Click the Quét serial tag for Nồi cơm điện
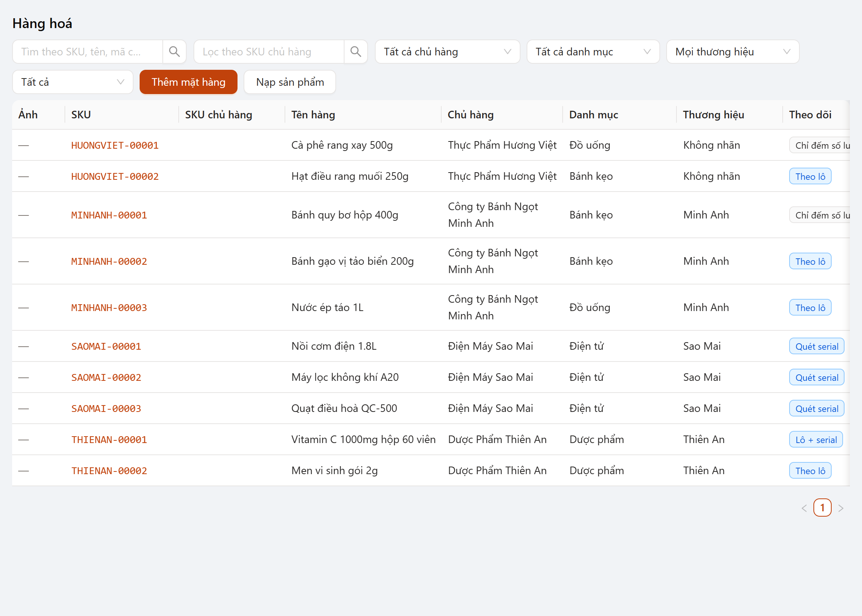 [x=817, y=346]
